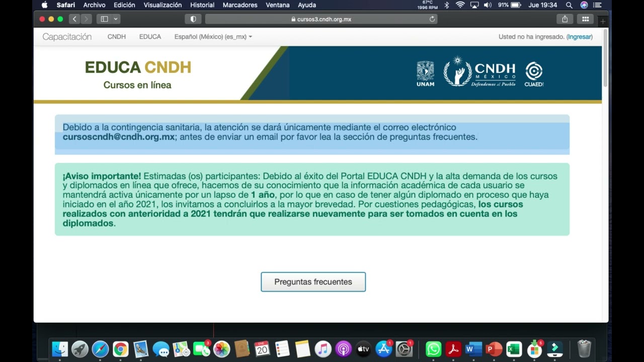Click the page vertical scrollbar

click(x=605, y=58)
